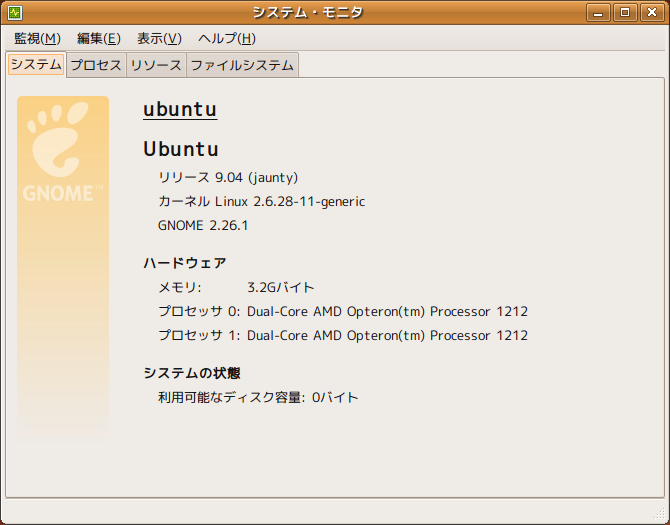The height and width of the screenshot is (525, 670).
Task: Maximize the System Monitor window
Action: coord(627,12)
